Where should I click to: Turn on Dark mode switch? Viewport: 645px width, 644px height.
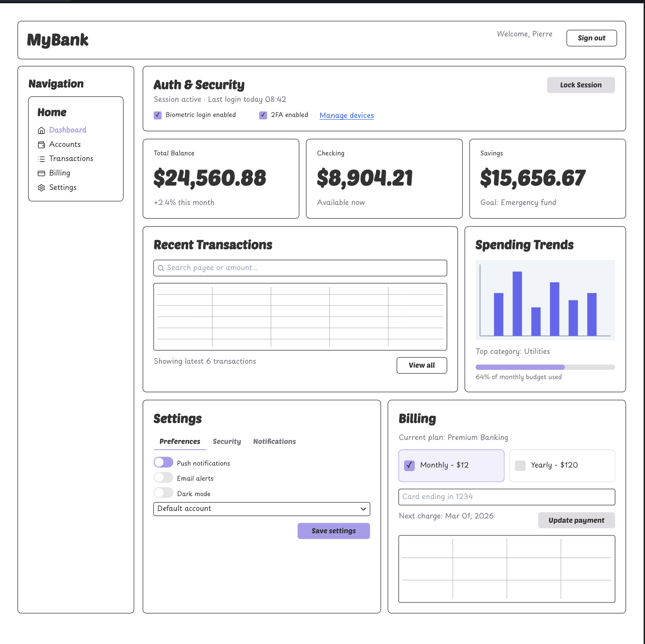click(x=163, y=493)
